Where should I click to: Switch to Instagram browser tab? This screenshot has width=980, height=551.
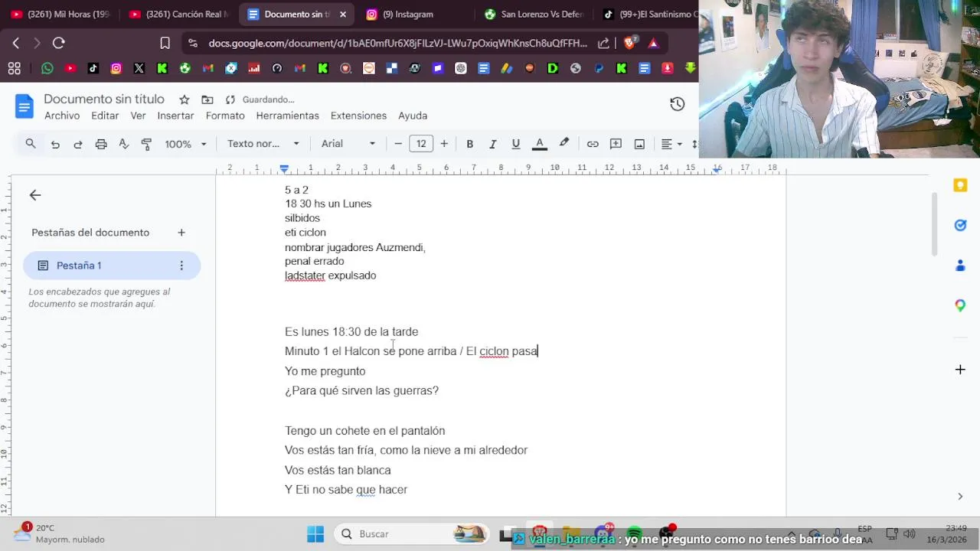point(413,14)
